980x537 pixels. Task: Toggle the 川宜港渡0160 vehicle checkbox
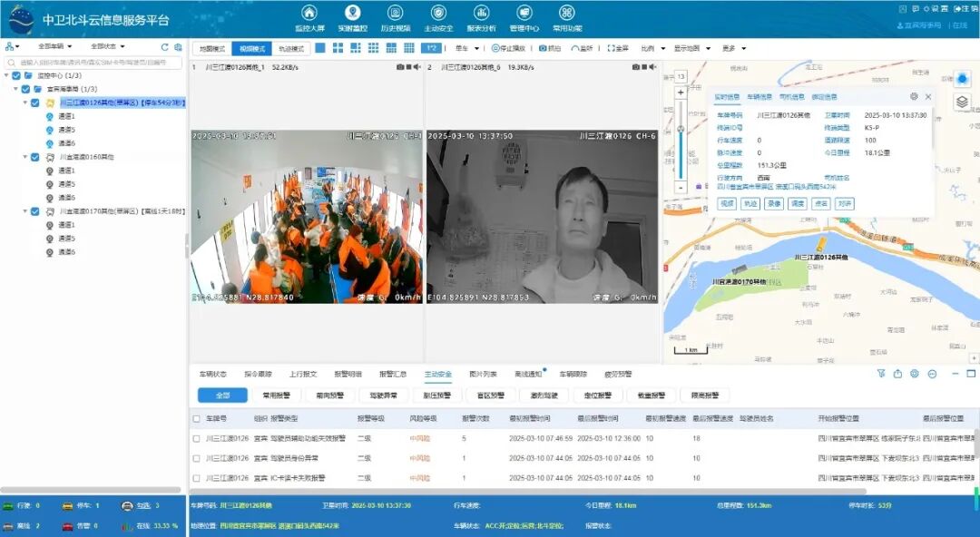[x=35, y=158]
